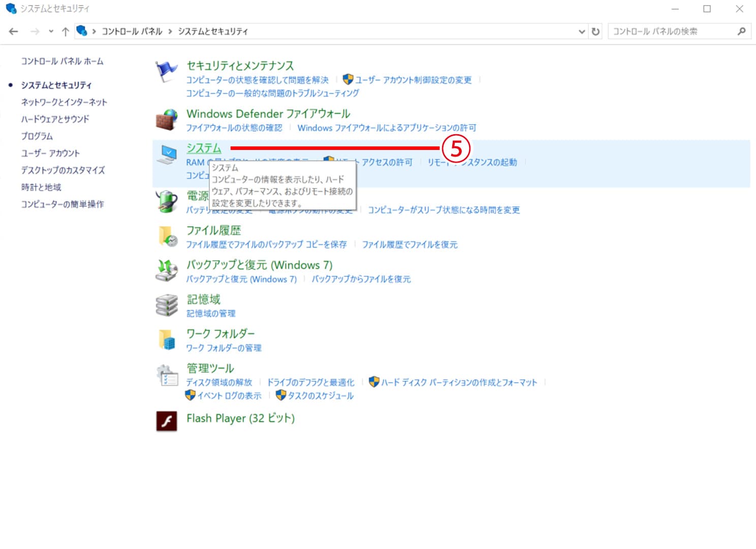Open Windows ファイアウォールによるアプリケーションの許可 link
The width and height of the screenshot is (756, 549).
point(387,128)
